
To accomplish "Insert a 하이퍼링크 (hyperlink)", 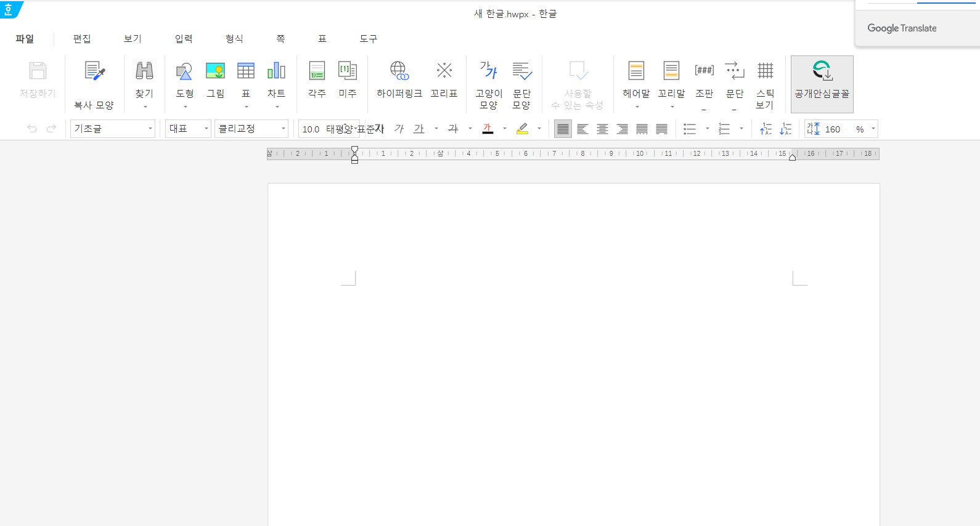I will click(399, 71).
